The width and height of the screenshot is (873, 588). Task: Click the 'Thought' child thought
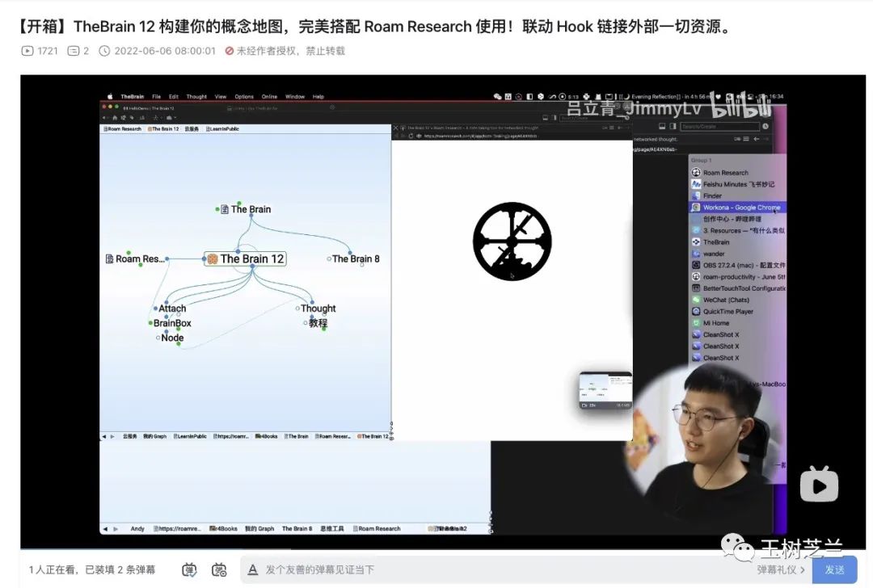pyautogui.click(x=318, y=309)
